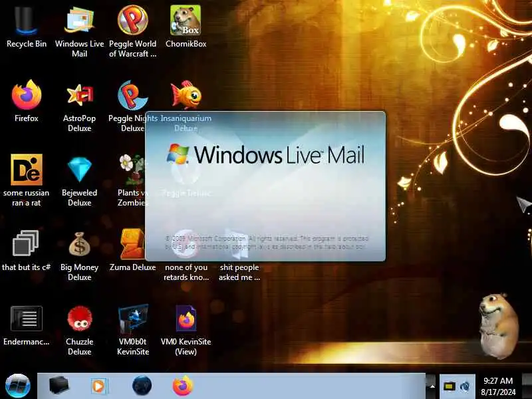The image size is (532, 399).
Task: Click the dark round taskbar icon
Action: pyautogui.click(x=142, y=386)
